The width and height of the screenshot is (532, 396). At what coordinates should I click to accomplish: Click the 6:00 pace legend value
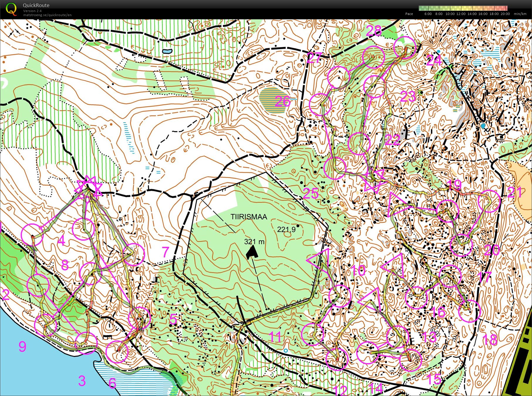click(428, 14)
